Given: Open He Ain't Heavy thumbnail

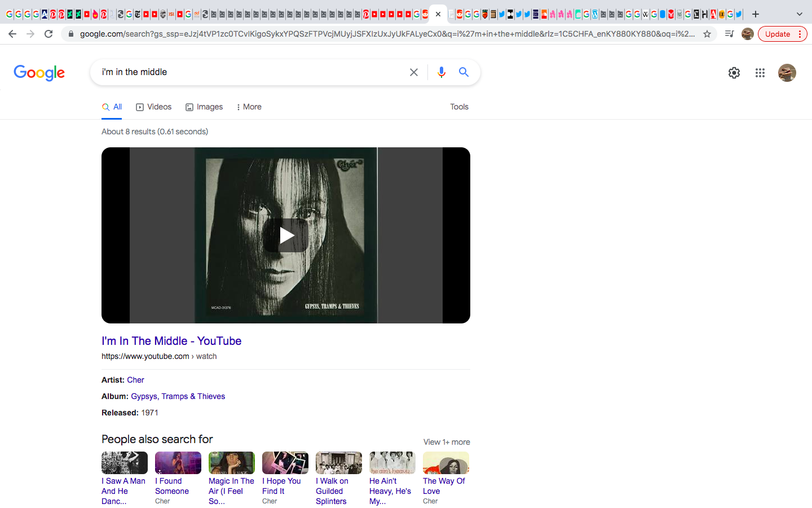Looking at the screenshot, I should pyautogui.click(x=392, y=463).
